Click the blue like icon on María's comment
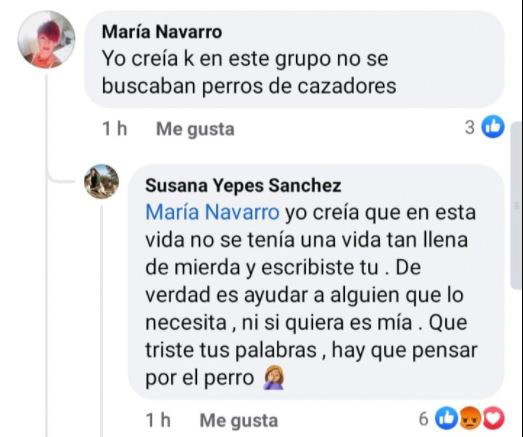523x437 pixels. coord(493,127)
